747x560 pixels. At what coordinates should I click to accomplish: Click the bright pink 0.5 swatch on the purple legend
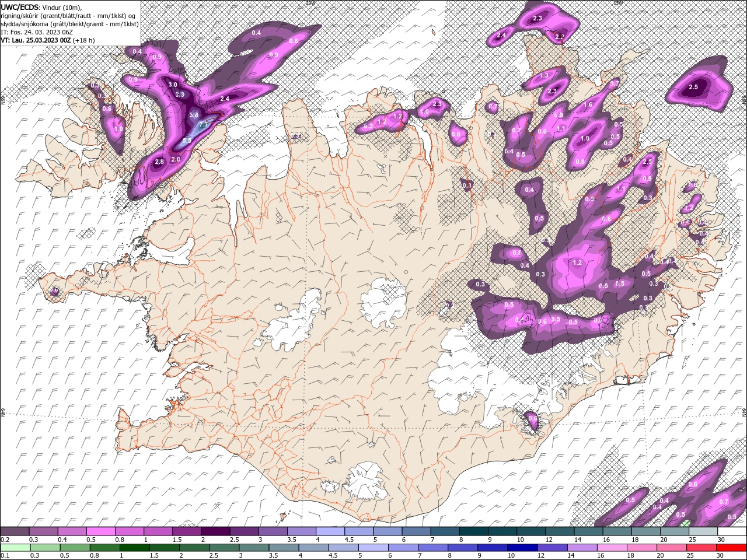coord(100,531)
